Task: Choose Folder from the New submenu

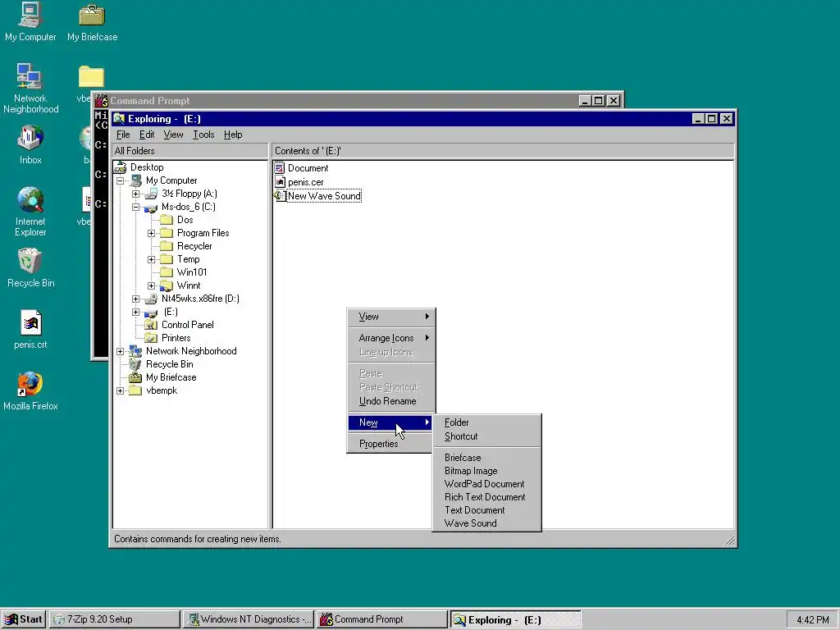Action: coord(486,422)
